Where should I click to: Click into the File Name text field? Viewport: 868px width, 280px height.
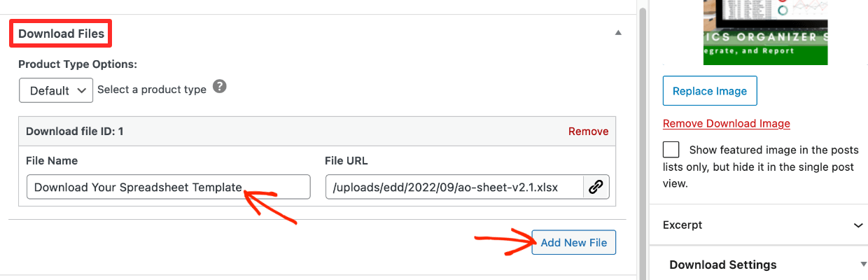pyautogui.click(x=168, y=187)
